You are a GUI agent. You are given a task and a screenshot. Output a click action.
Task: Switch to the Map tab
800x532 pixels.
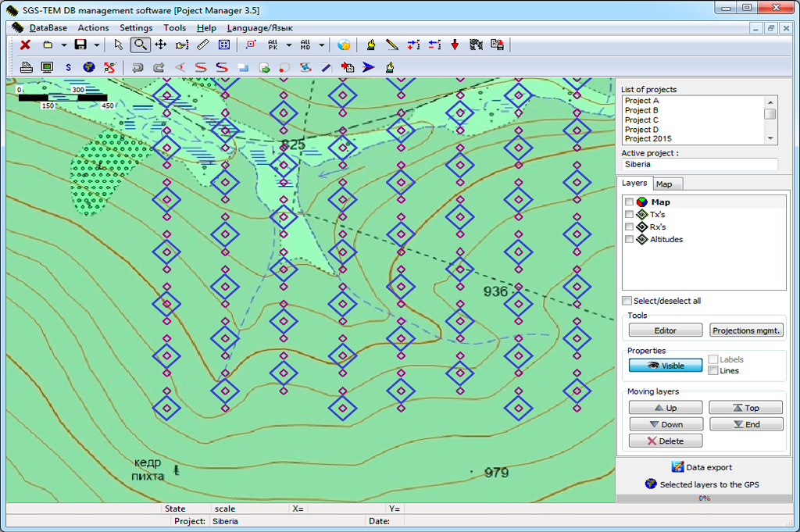pyautogui.click(x=664, y=184)
